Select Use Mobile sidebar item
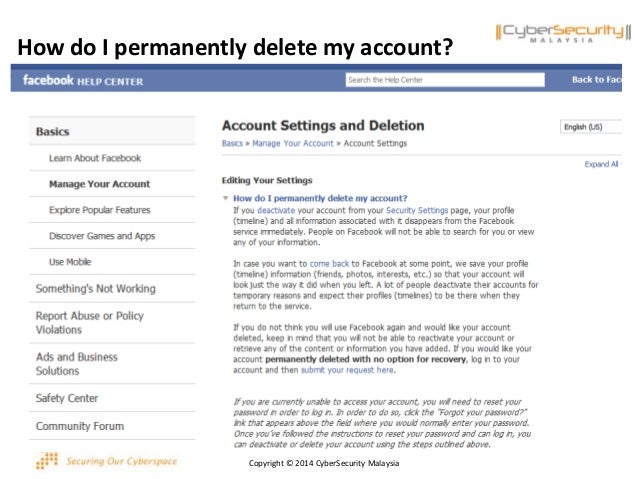638x479 pixels. [x=70, y=262]
